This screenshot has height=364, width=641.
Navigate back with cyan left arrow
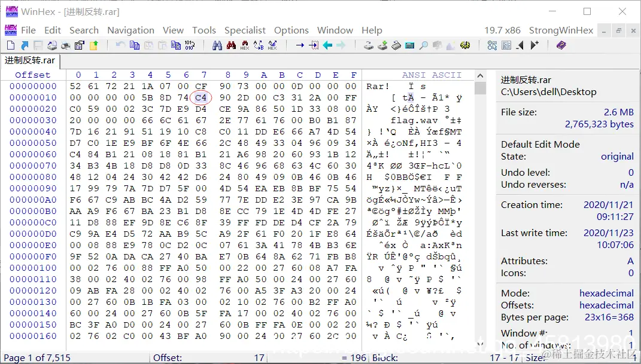click(x=327, y=45)
